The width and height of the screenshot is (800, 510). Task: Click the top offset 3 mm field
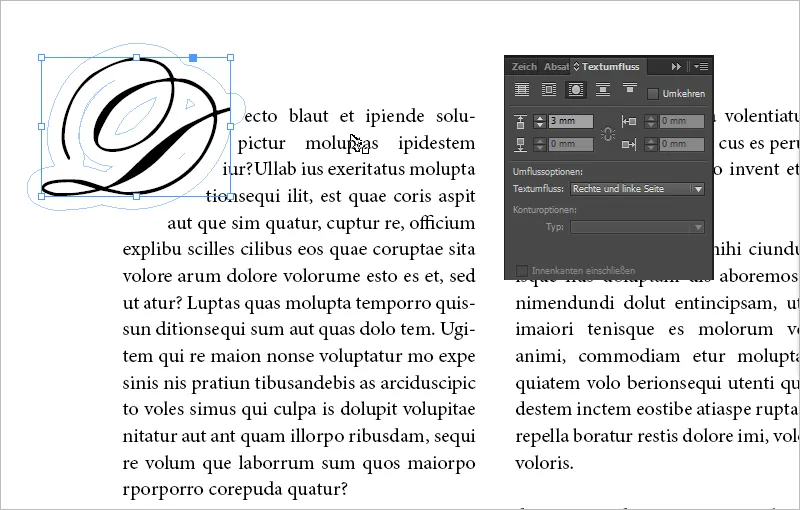click(x=571, y=121)
